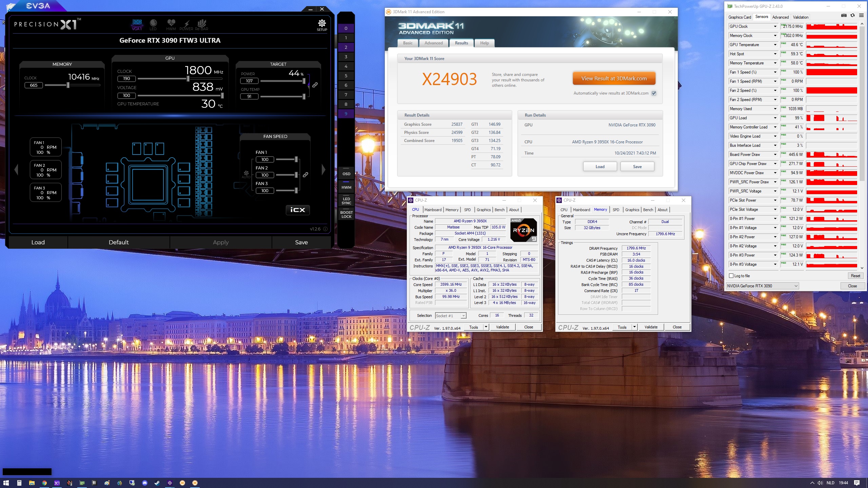Click the GPU clock offset field showing 190
Screen dimensions: 868x488
coord(126,79)
